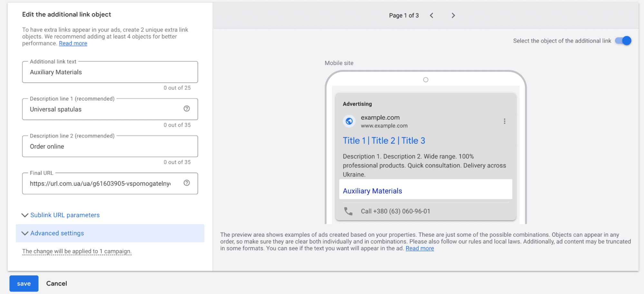Open help tooltip for Description line 1

pyautogui.click(x=187, y=109)
